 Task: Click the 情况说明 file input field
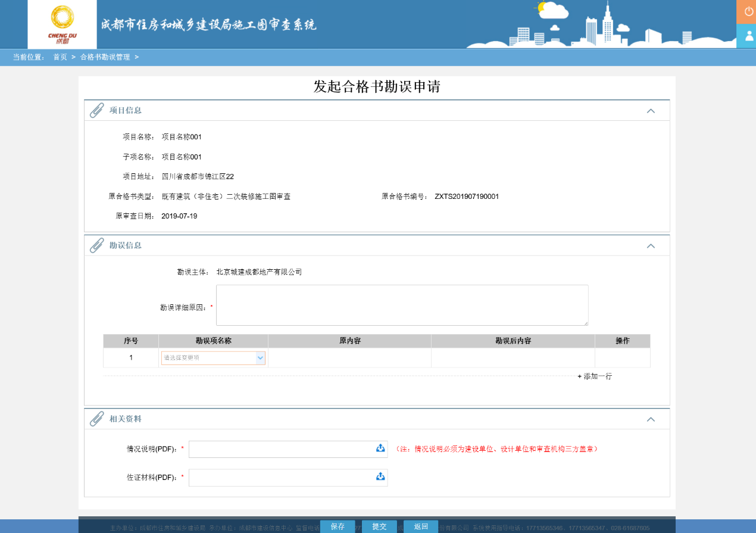pyautogui.click(x=280, y=448)
